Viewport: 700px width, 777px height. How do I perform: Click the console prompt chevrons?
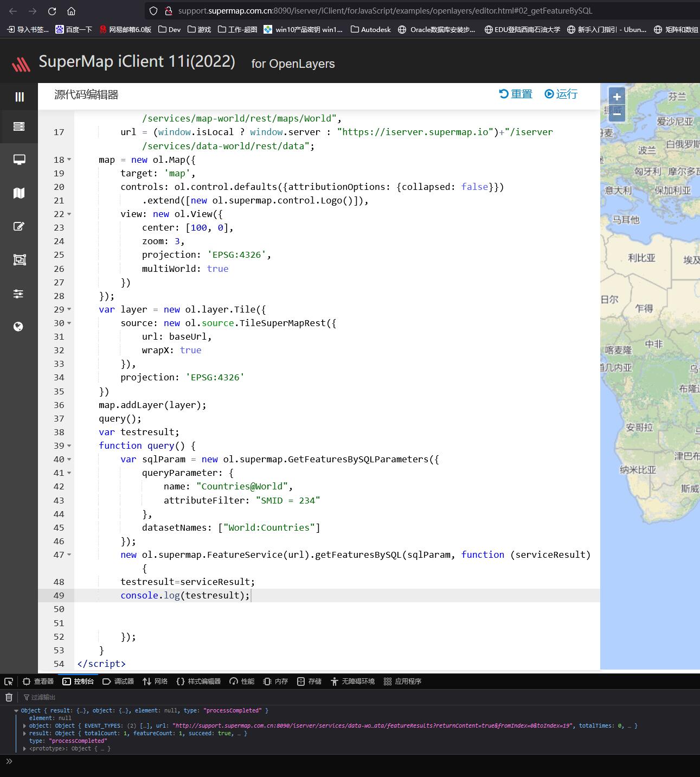[x=9, y=761]
